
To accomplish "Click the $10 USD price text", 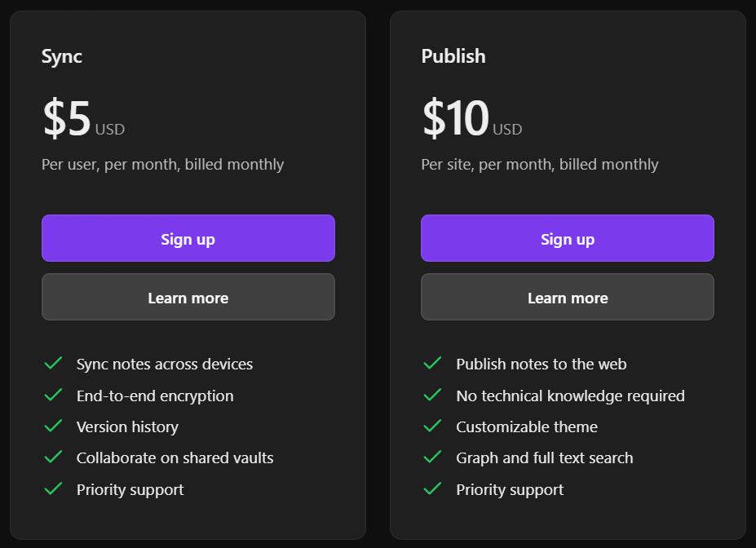I will coord(472,118).
